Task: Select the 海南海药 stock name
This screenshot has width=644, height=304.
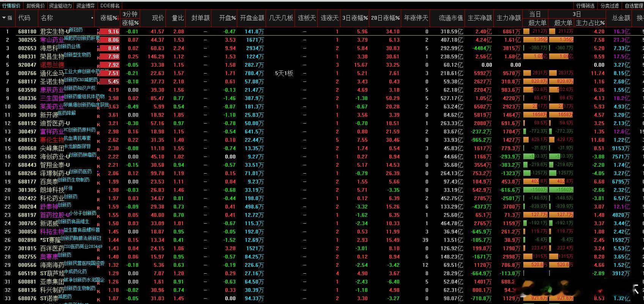Action: pos(52,265)
